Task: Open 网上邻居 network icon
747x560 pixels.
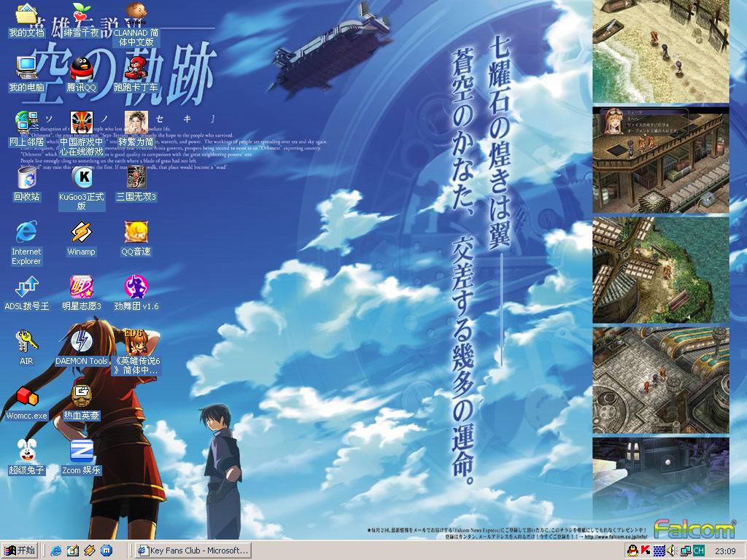Action: 26,122
